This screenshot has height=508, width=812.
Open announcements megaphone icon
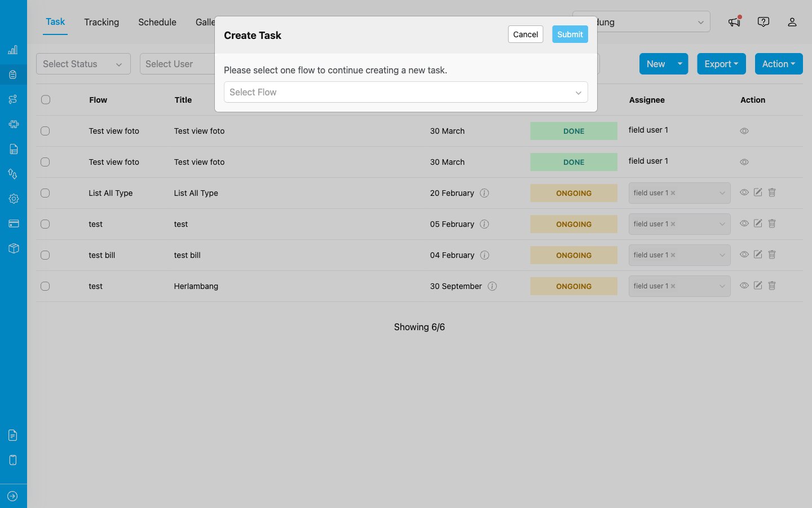point(734,21)
